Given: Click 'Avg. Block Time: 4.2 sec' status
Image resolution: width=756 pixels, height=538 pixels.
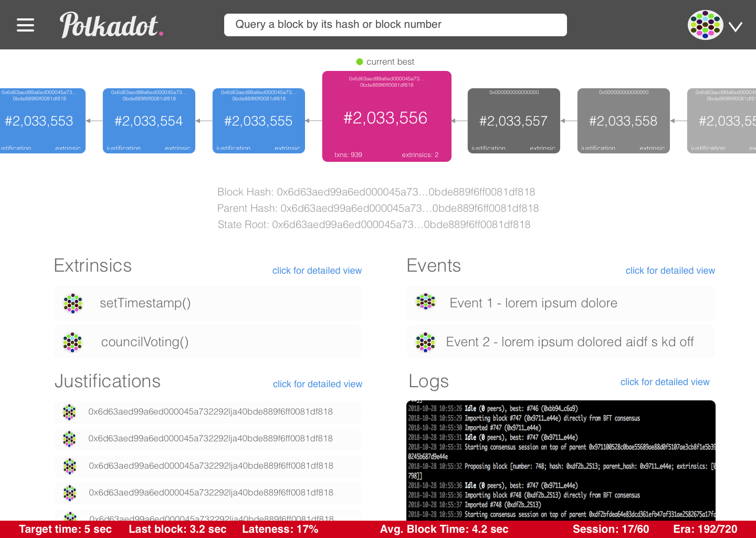Looking at the screenshot, I should tap(444, 529).
